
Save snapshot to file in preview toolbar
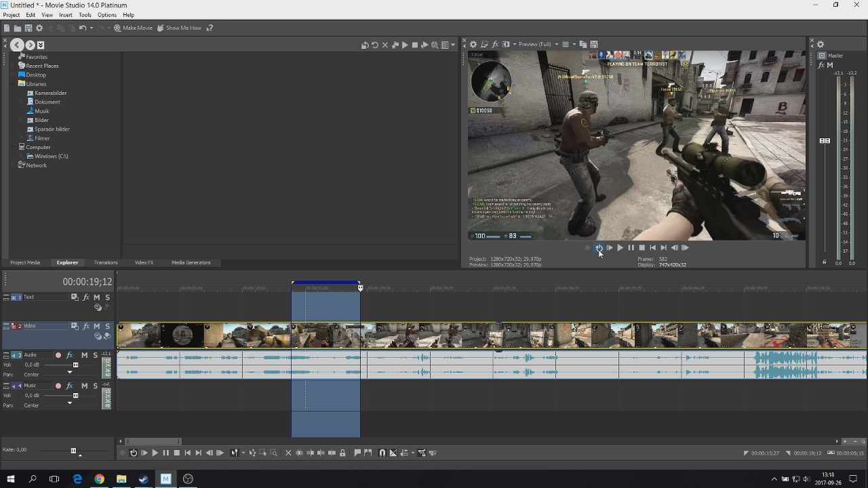(x=593, y=44)
